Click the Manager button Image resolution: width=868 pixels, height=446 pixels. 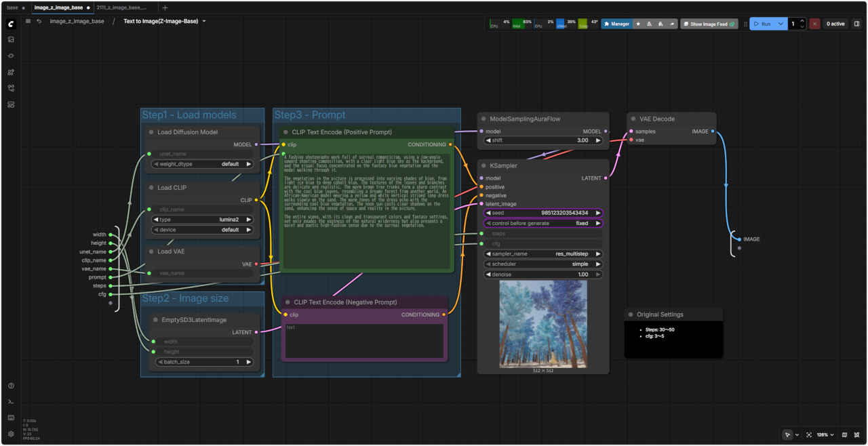click(616, 24)
